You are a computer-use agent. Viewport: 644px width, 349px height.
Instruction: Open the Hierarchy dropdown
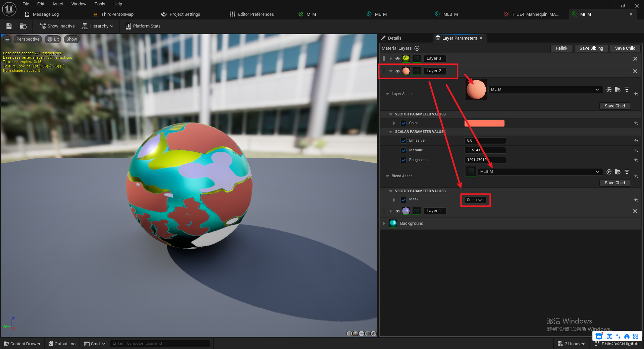[x=98, y=26]
